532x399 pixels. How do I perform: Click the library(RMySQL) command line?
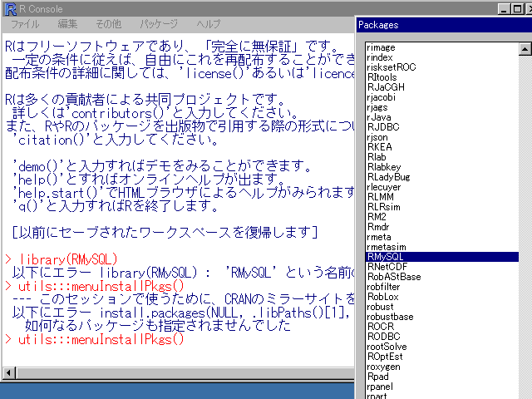point(62,259)
